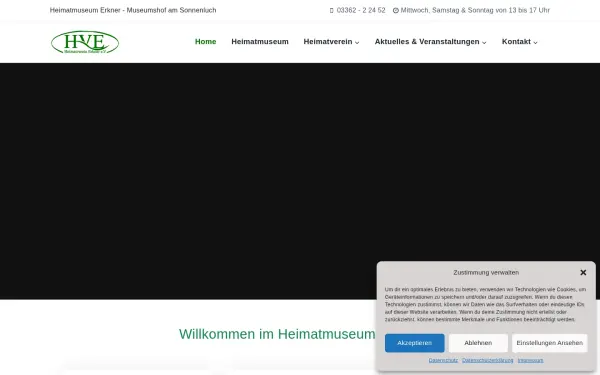Open the Home menu item
The image size is (600, 375).
(205, 42)
